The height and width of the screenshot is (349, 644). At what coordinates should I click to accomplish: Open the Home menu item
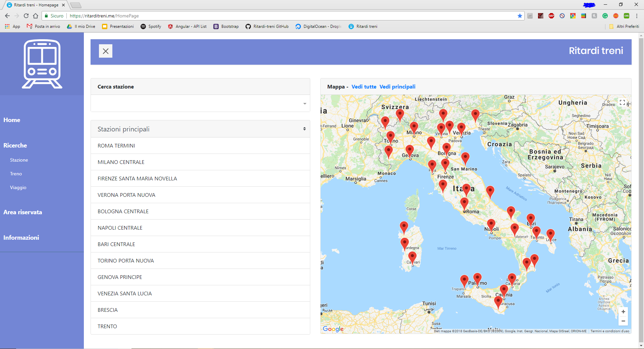(12, 120)
